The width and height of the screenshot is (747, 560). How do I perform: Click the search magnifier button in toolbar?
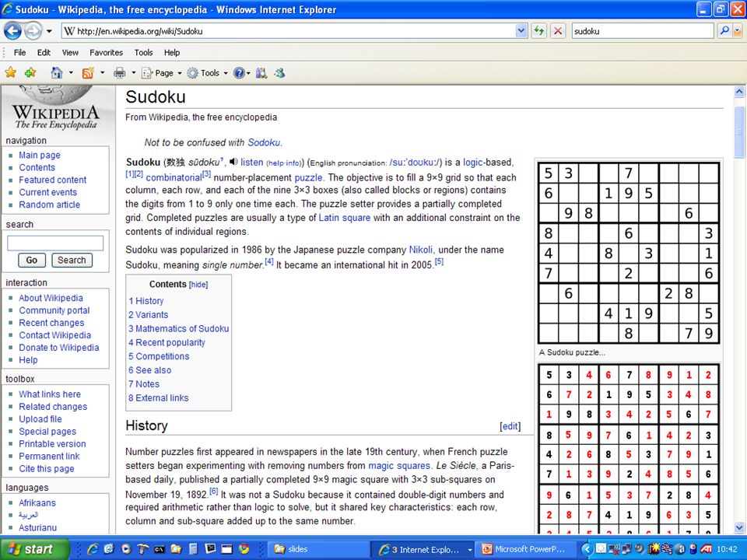[724, 31]
